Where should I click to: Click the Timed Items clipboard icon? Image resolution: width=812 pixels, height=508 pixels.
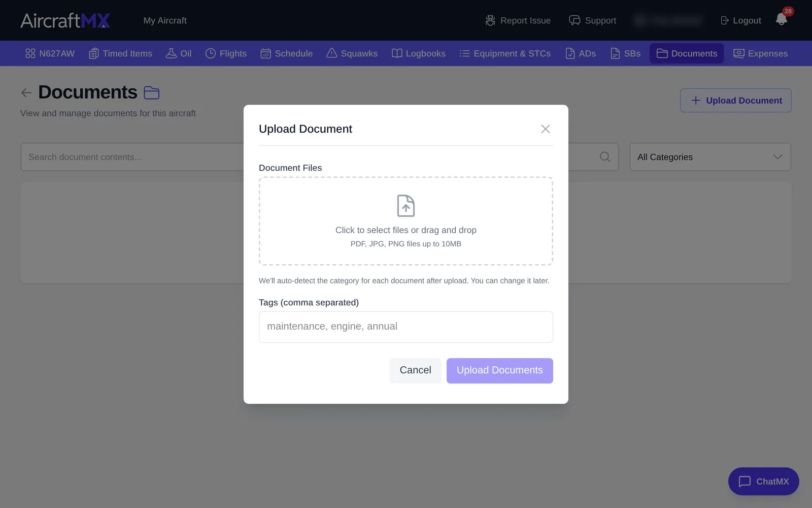[x=94, y=53]
